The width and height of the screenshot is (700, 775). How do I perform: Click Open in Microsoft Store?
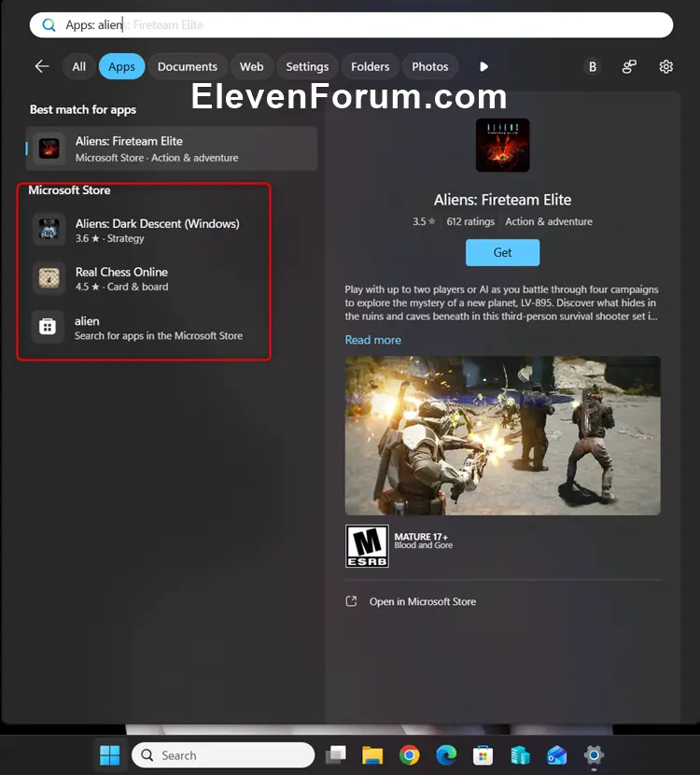423,601
